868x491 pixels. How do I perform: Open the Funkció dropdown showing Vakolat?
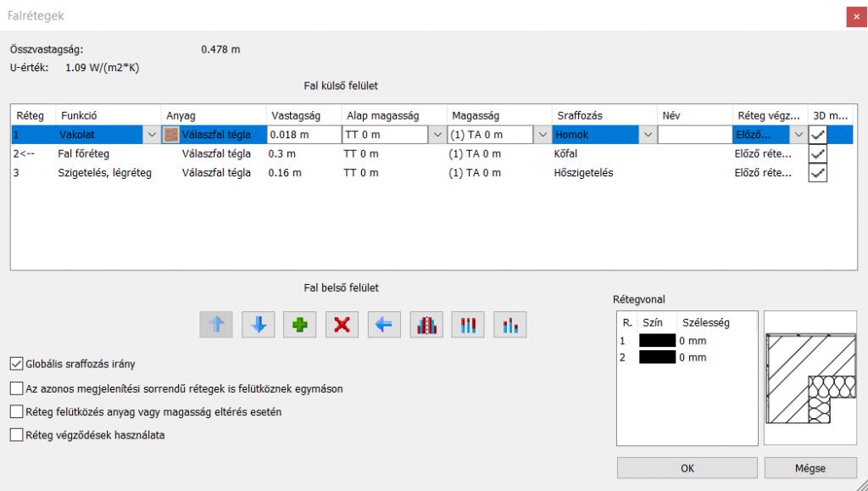coord(151,135)
